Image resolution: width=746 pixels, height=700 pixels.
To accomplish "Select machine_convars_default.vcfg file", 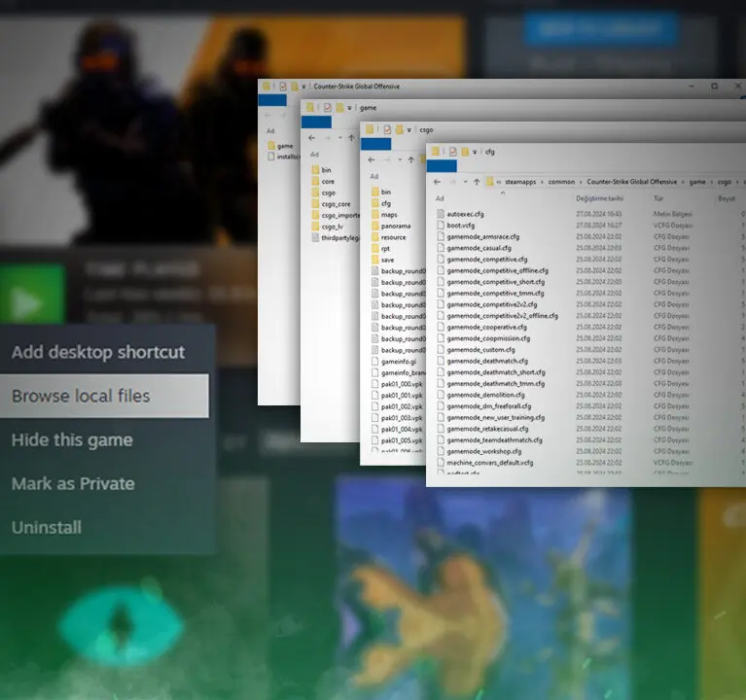I will (x=484, y=463).
